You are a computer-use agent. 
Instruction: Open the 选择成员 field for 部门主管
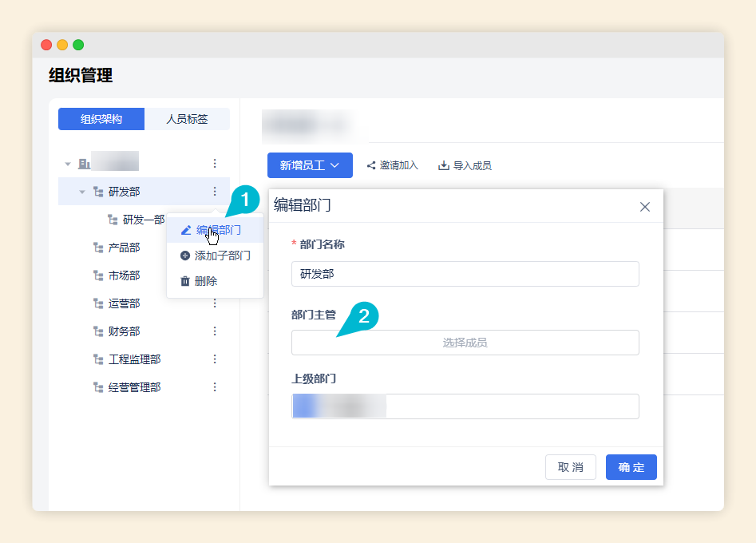(x=465, y=343)
